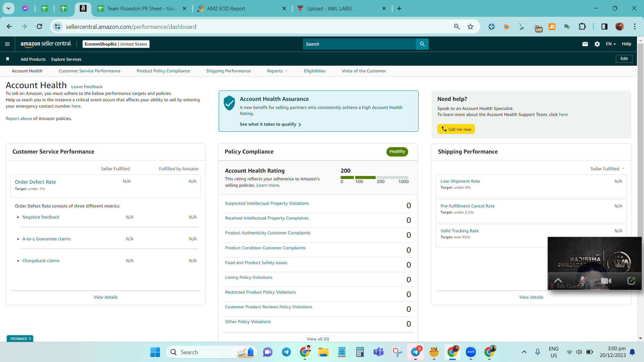The image size is (644, 362).
Task: Toggle the browser side panel icon
Action: click(604, 26)
